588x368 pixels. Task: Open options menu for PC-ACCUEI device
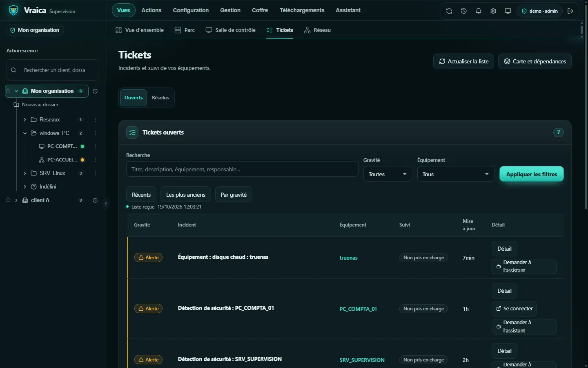click(x=95, y=160)
